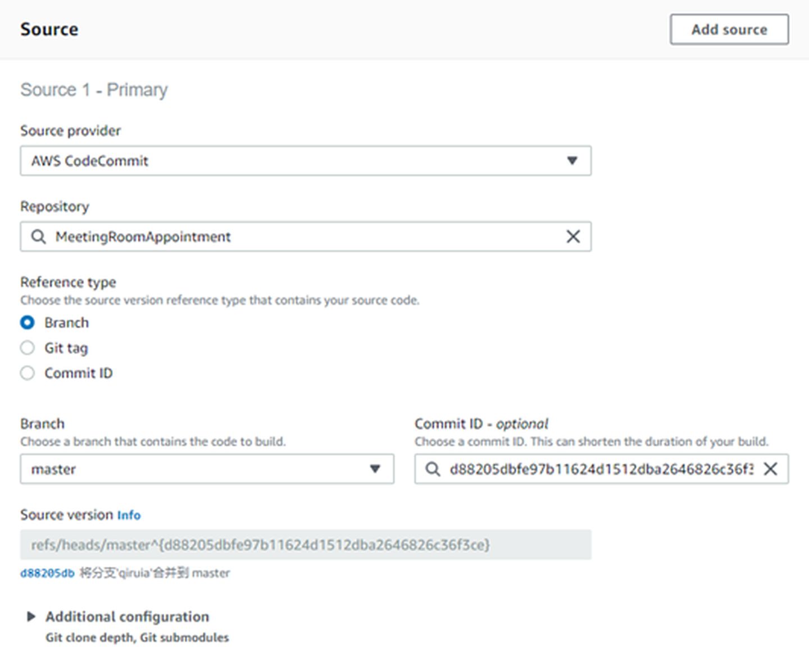Open the d88205db commit link
The image size is (809, 672).
click(x=47, y=573)
